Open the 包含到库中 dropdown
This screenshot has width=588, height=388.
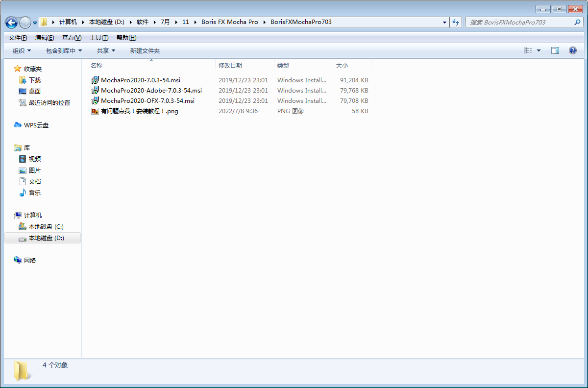tap(64, 50)
